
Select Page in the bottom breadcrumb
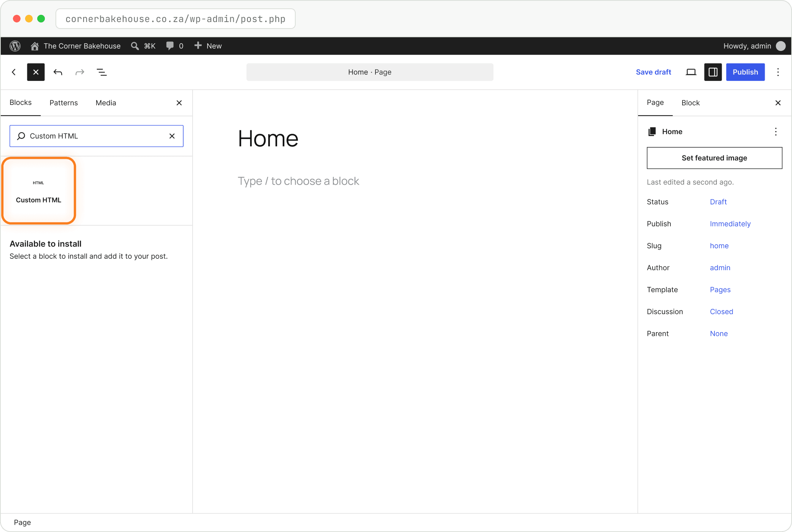22,522
